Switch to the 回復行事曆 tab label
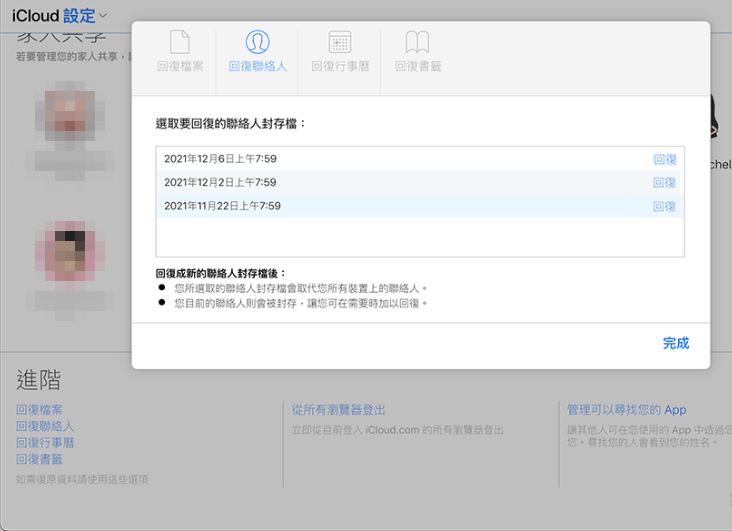This screenshot has width=732, height=531. click(340, 67)
